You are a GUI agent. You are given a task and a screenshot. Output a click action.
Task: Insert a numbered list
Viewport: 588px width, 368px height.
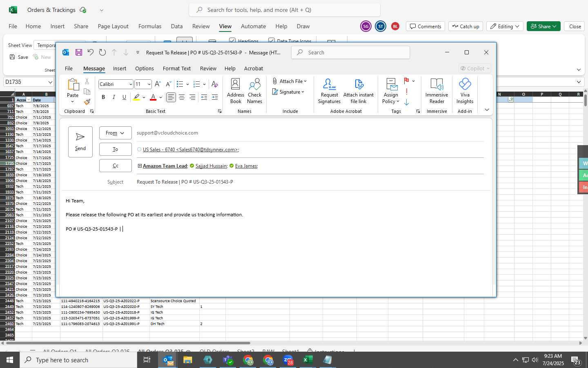(196, 84)
